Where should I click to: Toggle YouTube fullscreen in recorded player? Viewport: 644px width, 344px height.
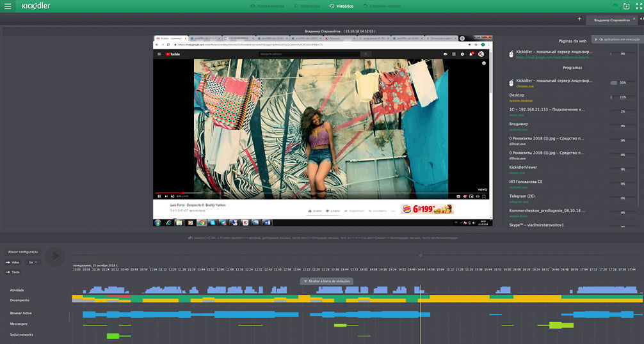tap(484, 196)
